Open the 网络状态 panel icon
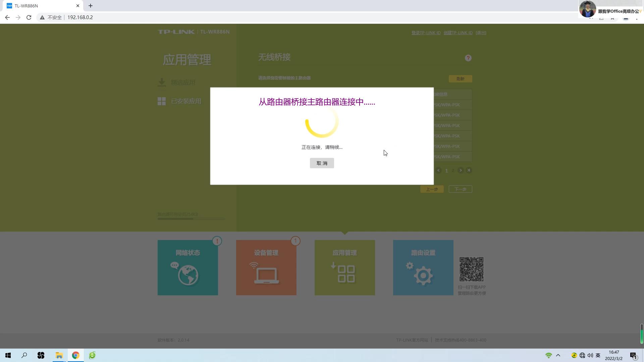The height and width of the screenshot is (362, 644). click(x=187, y=267)
